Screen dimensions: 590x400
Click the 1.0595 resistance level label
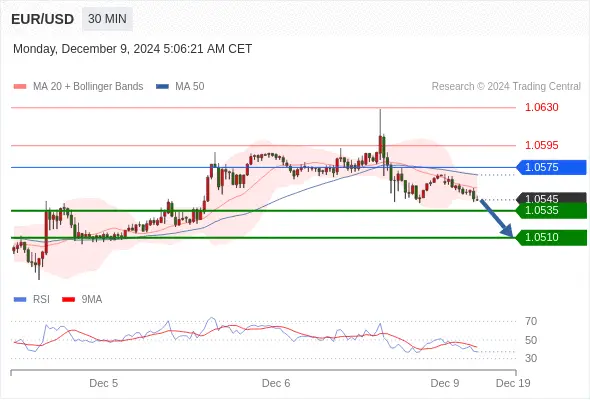[x=541, y=145]
